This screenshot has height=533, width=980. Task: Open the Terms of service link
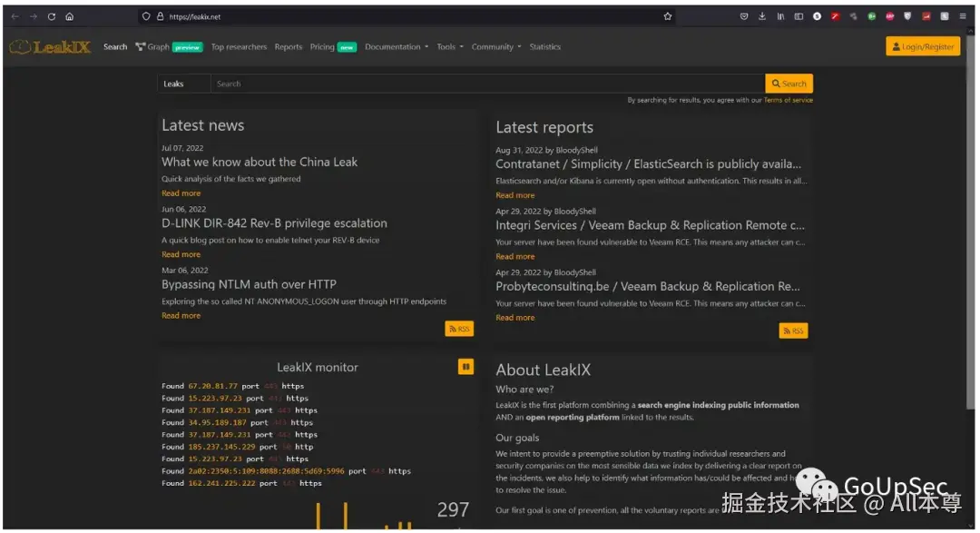789,100
